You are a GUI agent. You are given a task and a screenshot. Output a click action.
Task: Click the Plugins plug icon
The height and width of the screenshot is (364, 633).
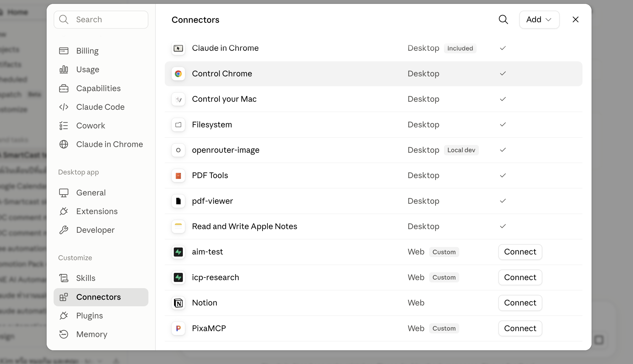click(64, 316)
